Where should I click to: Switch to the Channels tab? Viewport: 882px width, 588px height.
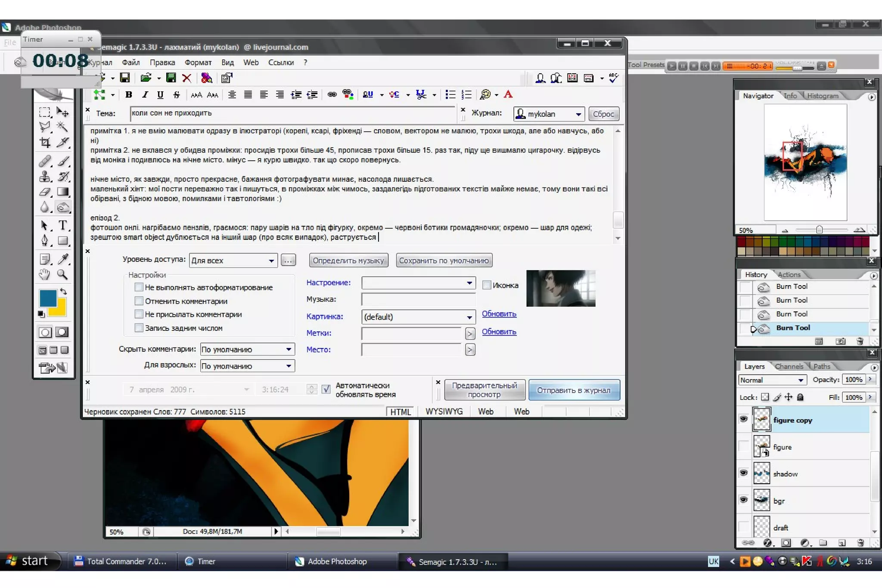(x=789, y=366)
